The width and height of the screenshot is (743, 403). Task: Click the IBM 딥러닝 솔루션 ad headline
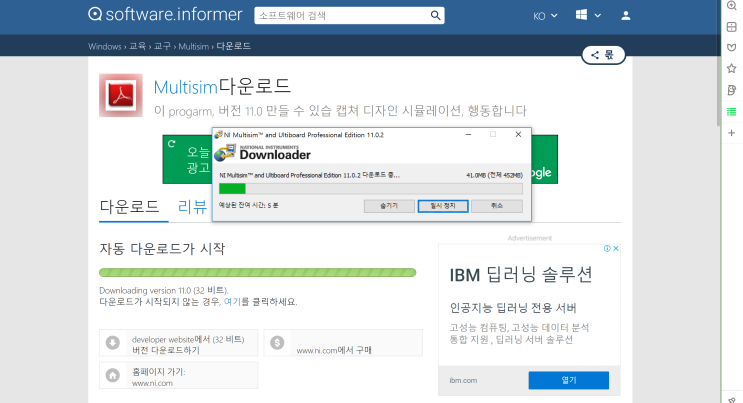point(521,275)
